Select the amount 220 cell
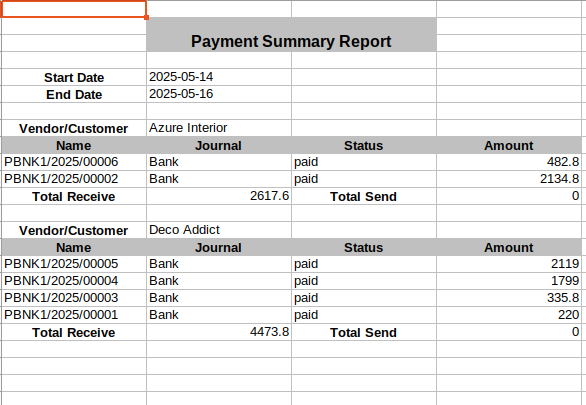 pos(509,315)
